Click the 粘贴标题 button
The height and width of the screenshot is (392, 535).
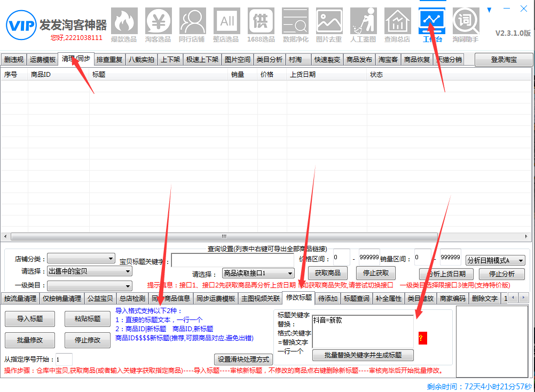[x=88, y=319]
